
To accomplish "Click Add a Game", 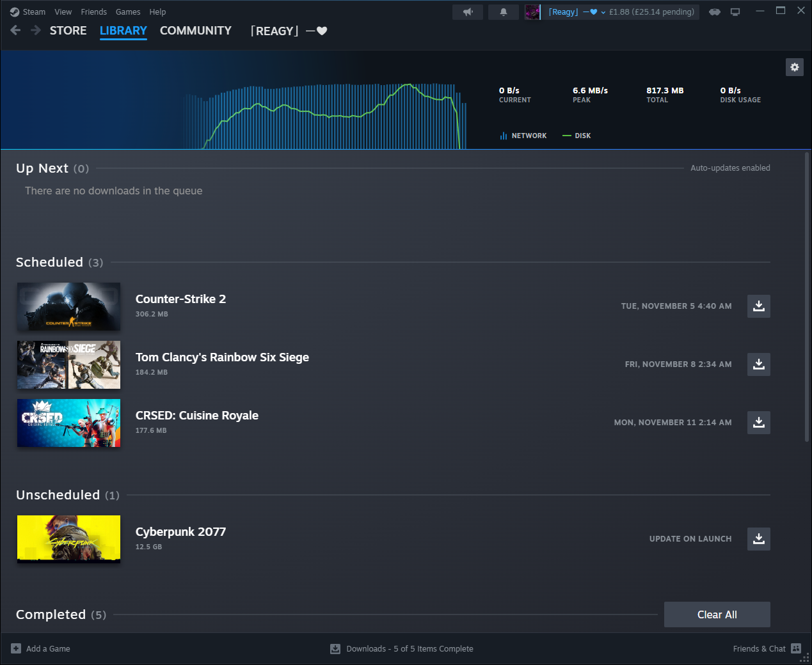I will (48, 648).
